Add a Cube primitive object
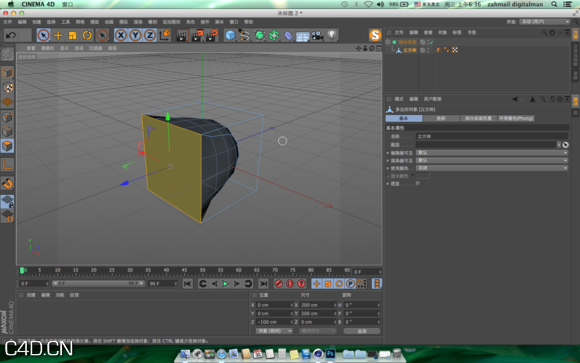The height and width of the screenshot is (363, 580). 230,36
